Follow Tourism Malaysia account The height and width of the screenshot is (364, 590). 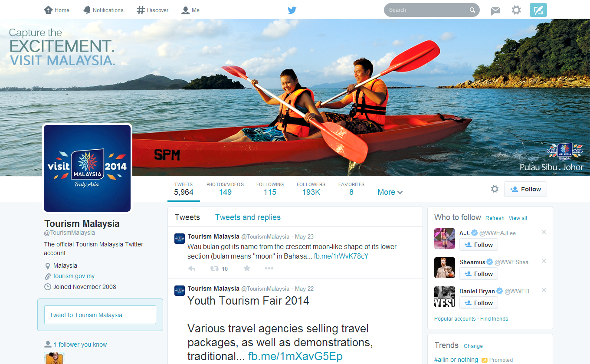(x=525, y=189)
